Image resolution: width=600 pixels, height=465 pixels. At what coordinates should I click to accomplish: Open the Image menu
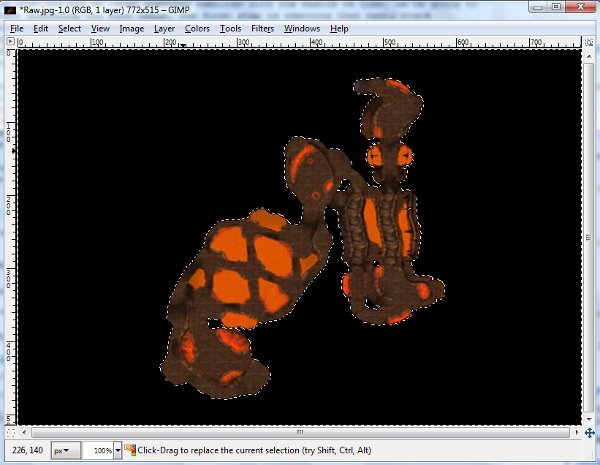click(x=132, y=29)
